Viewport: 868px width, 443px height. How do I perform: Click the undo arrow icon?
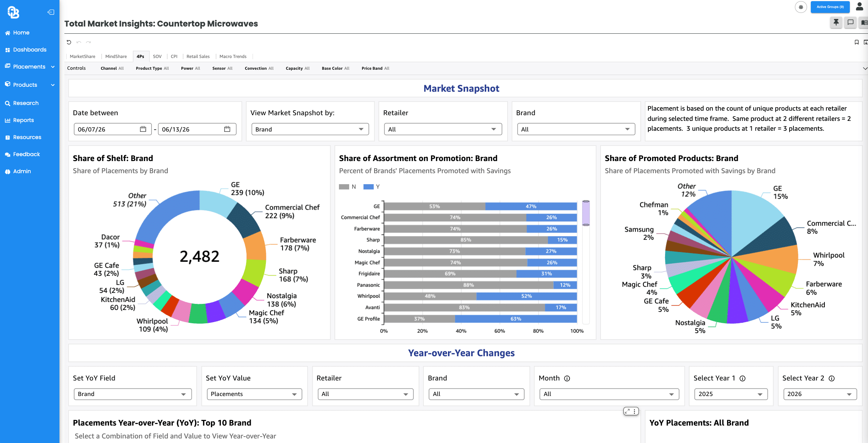point(79,42)
